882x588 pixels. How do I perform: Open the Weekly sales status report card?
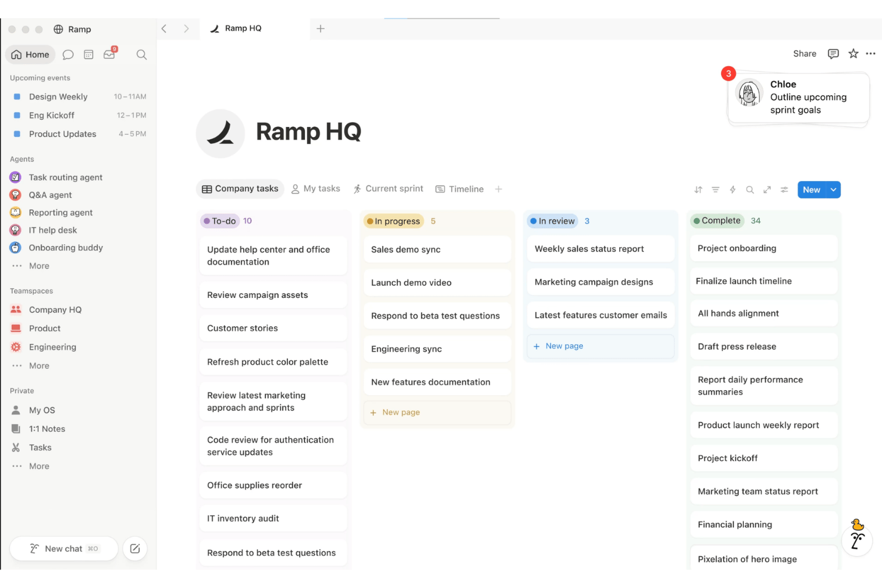(x=601, y=249)
